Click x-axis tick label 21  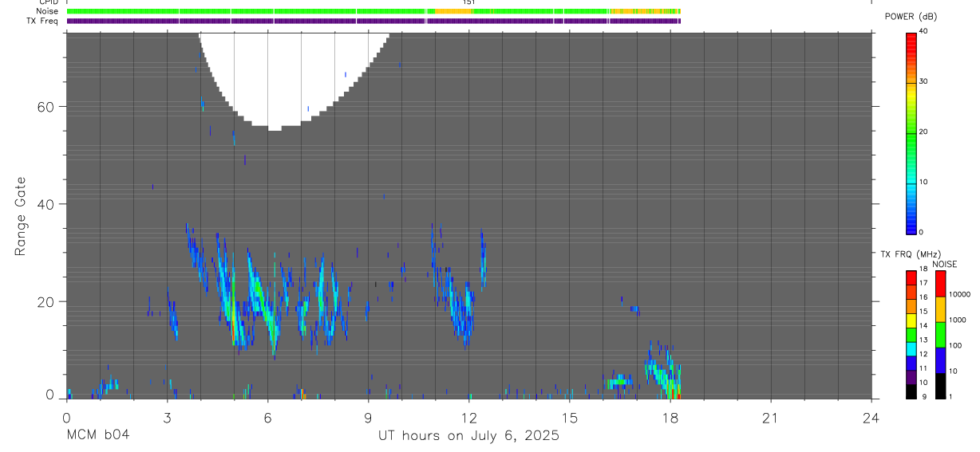[x=770, y=418]
